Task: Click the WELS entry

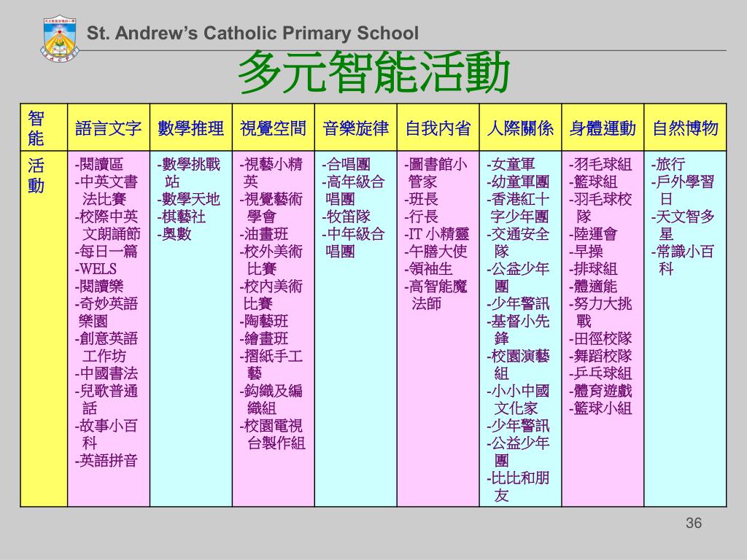Action: click(96, 269)
